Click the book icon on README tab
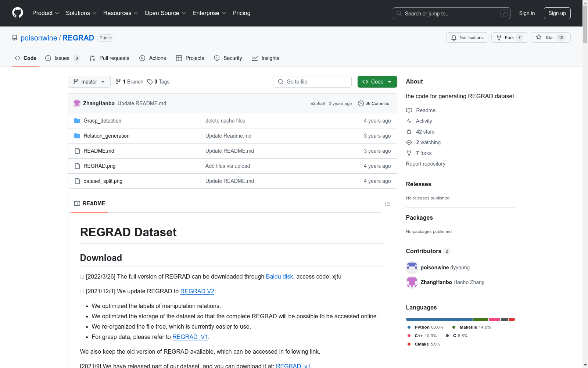 [x=77, y=204]
